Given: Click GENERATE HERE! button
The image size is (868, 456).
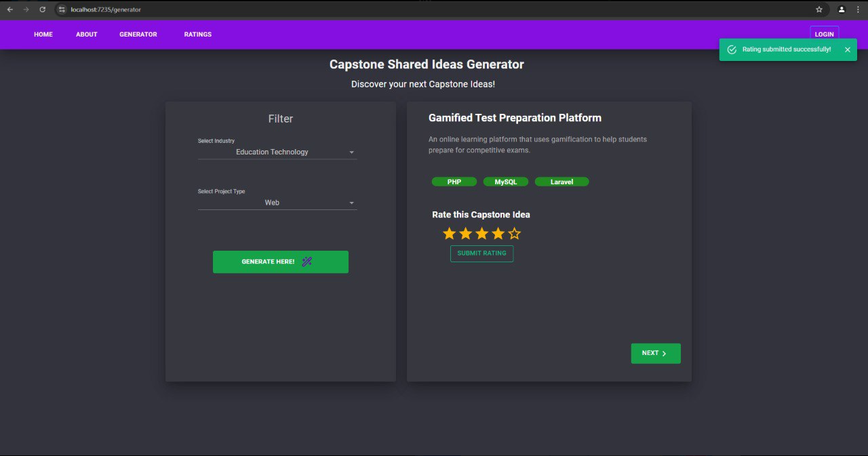Looking at the screenshot, I should tap(281, 262).
